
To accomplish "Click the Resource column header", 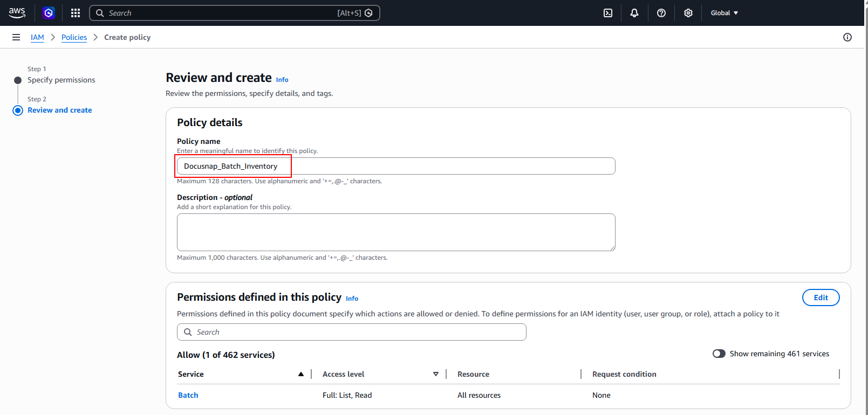I will [473, 374].
